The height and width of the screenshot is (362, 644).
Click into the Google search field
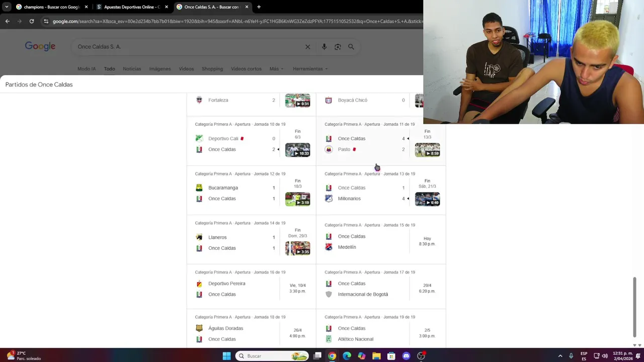pos(189,47)
